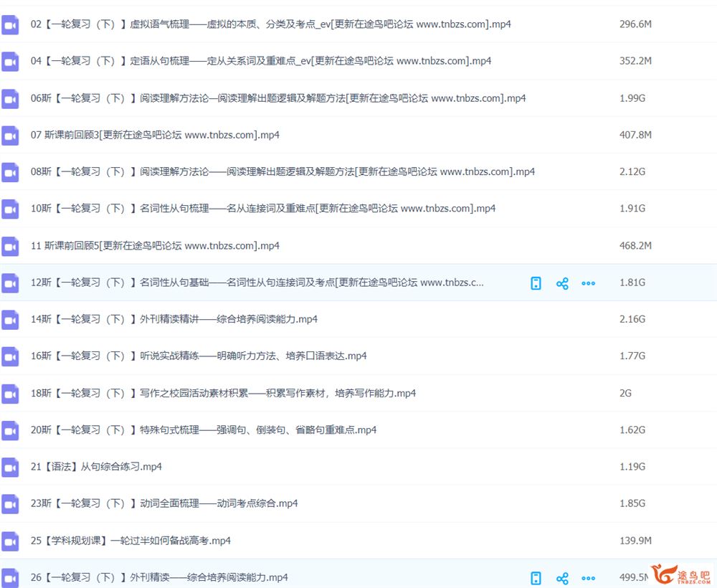Open file 25 一轮过半如何备战高考.mp4

point(130,541)
